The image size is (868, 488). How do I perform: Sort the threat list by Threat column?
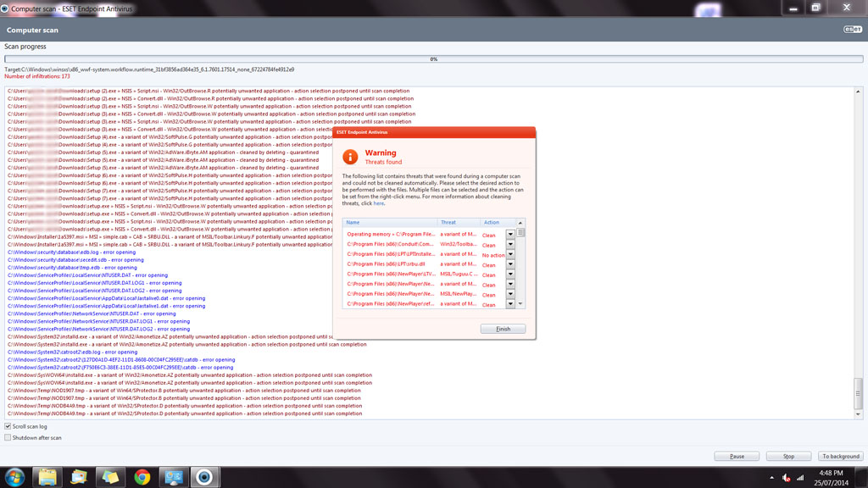(459, 223)
